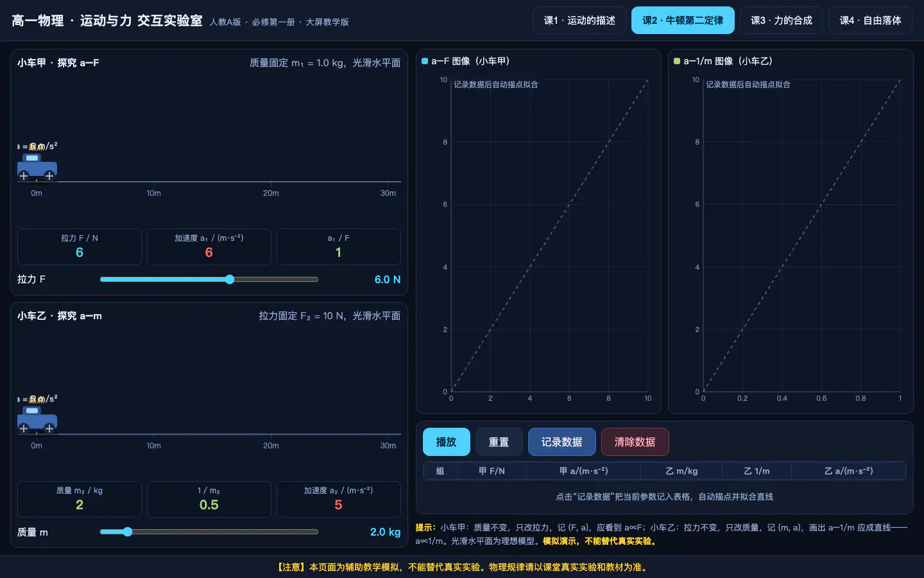The height and width of the screenshot is (578, 924).
Task: Click table header 甲 a/(m·s⁻²)
Action: [x=583, y=471]
